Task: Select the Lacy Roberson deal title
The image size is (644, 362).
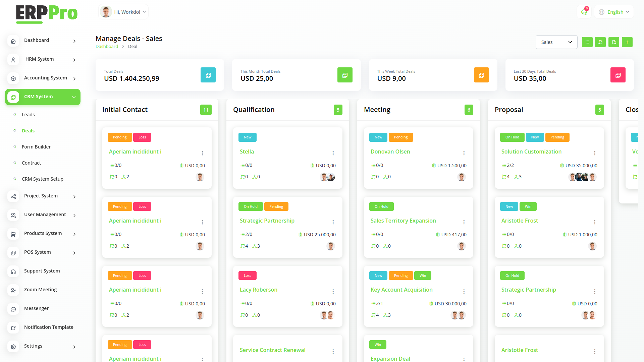Action: click(x=259, y=290)
